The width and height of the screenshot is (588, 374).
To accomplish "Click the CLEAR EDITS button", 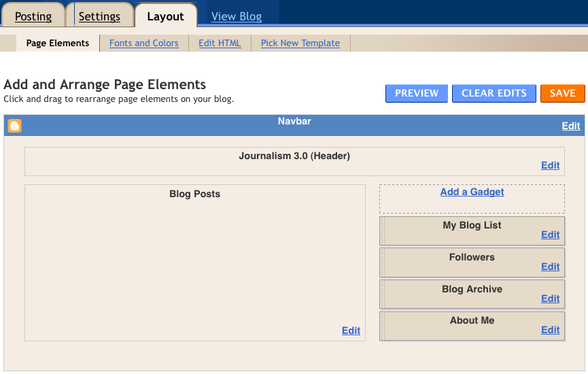I will point(494,93).
